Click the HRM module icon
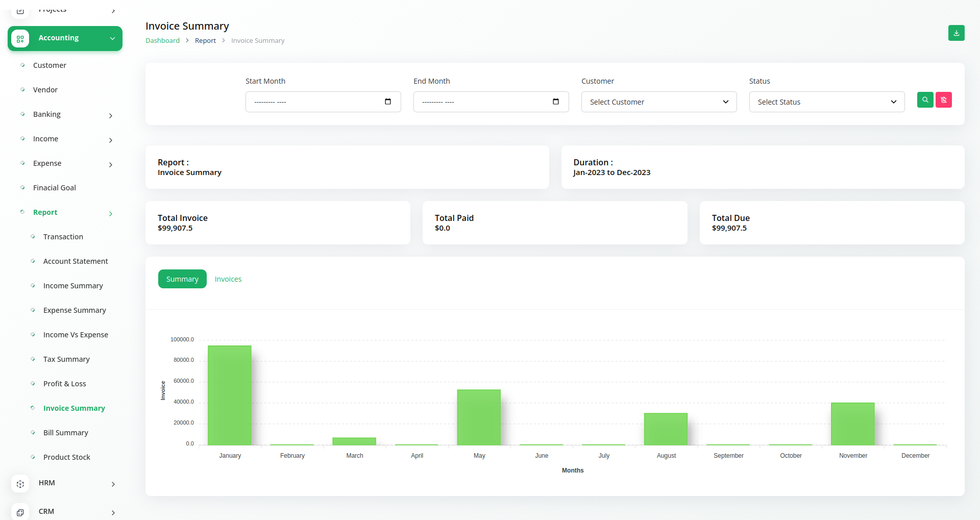The height and width of the screenshot is (520, 980). pyautogui.click(x=20, y=484)
